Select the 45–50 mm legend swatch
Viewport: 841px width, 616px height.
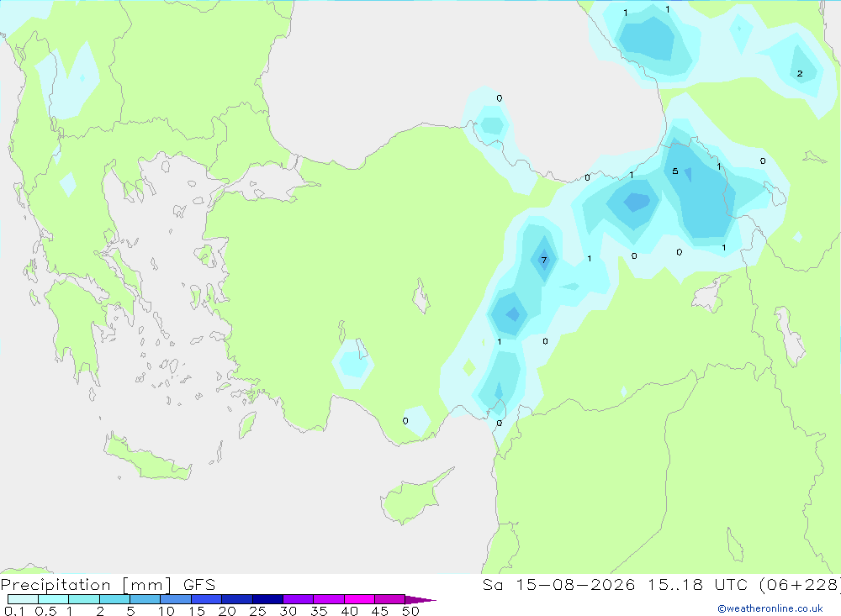390,599
